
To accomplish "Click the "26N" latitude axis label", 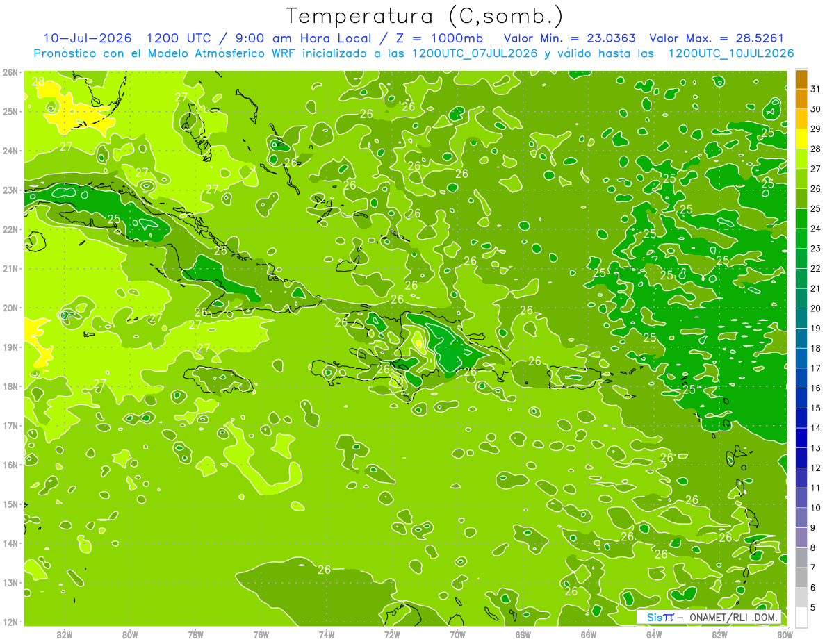I will click(x=10, y=72).
